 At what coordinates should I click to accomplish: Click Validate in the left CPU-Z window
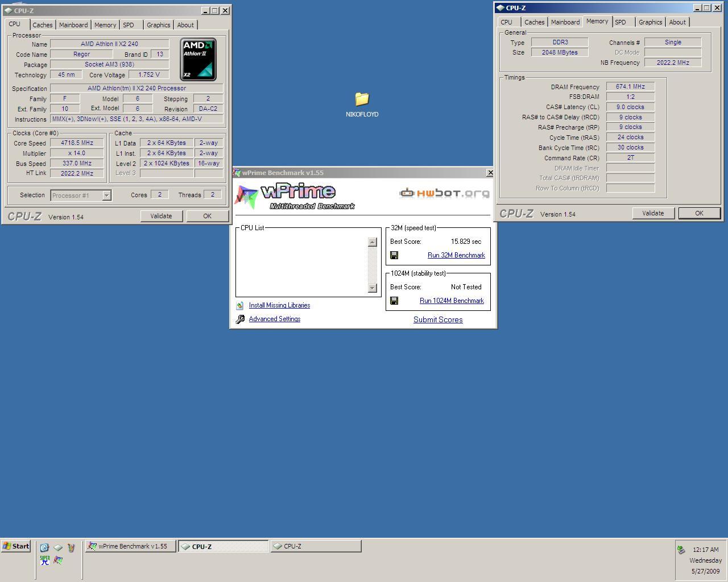(x=161, y=216)
